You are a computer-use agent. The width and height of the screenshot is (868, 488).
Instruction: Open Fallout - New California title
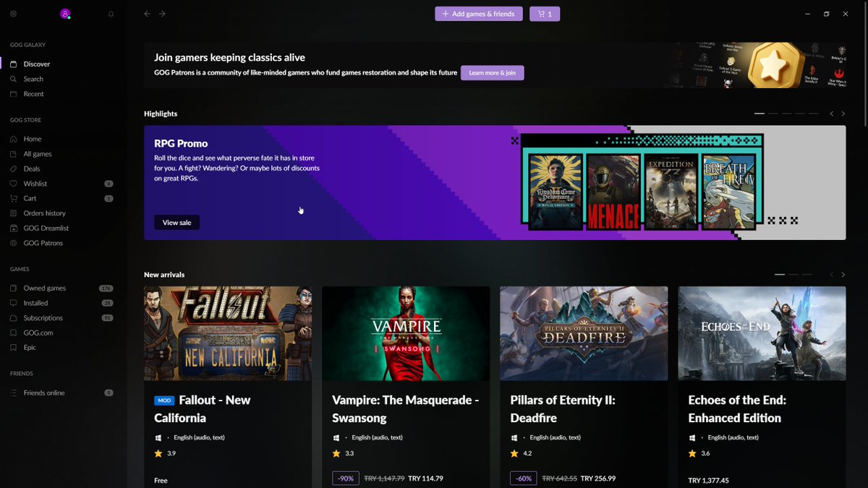coord(203,408)
